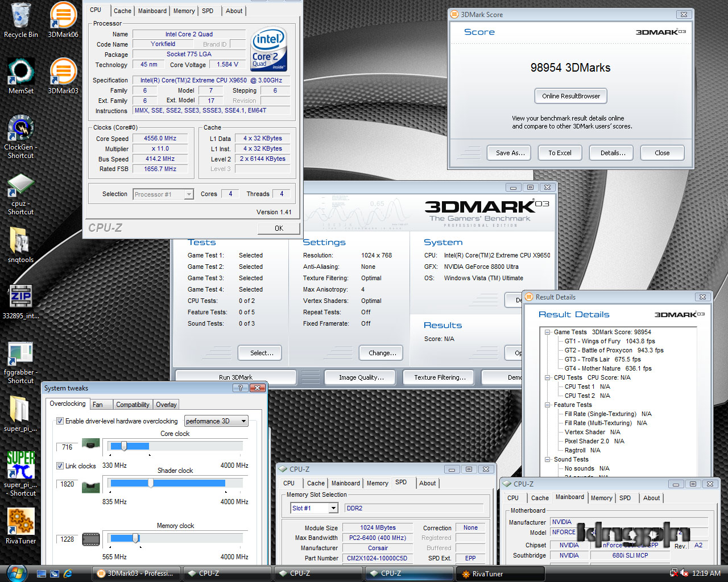
Task: Click RivaTuner taskbar button
Action: coord(500,573)
